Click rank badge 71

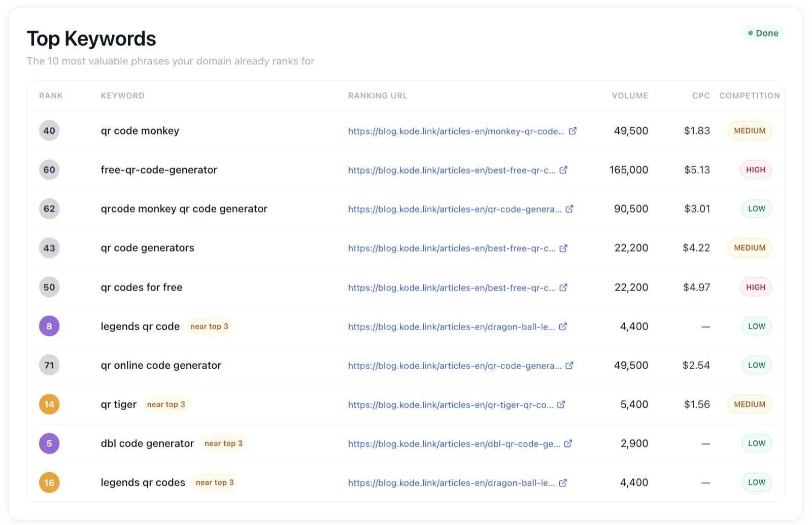pos(49,365)
